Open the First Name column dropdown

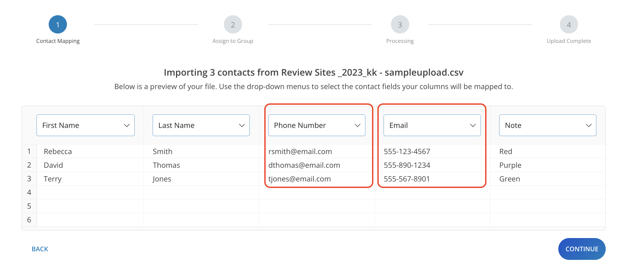pos(85,125)
